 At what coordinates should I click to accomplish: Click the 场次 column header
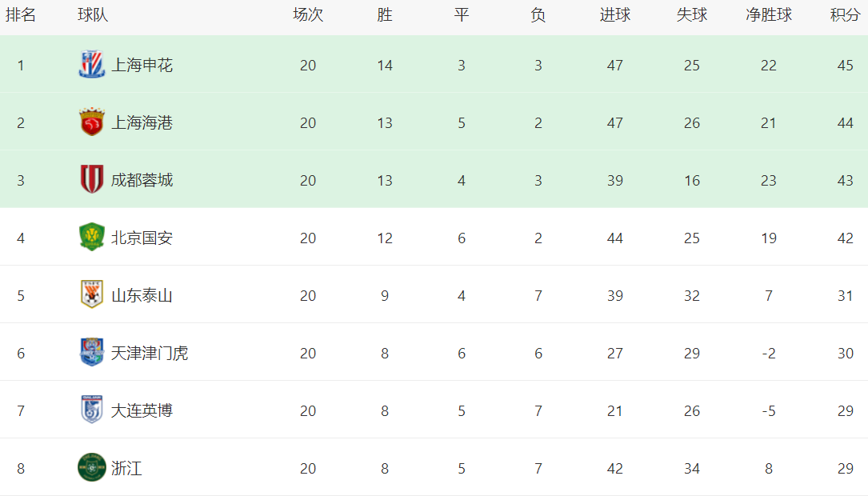click(x=308, y=15)
